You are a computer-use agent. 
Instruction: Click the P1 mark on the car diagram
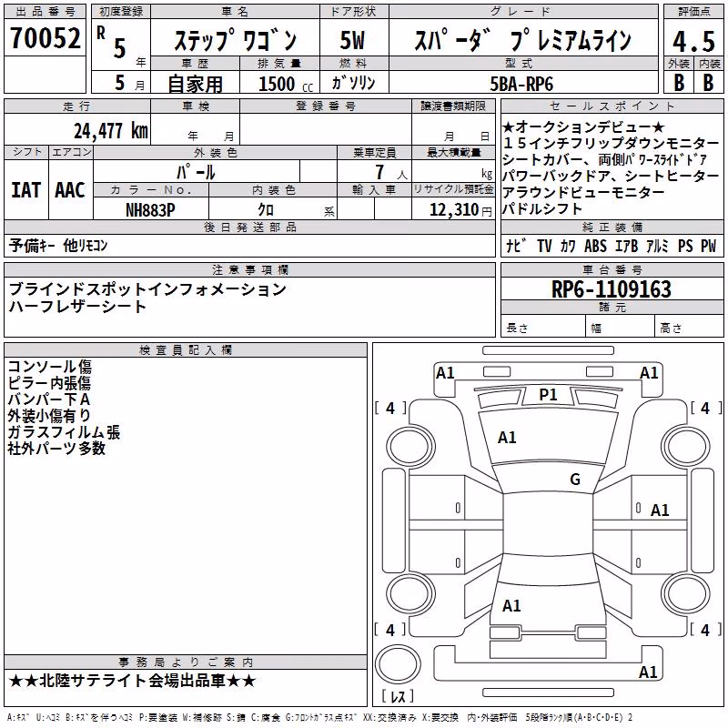tap(548, 395)
